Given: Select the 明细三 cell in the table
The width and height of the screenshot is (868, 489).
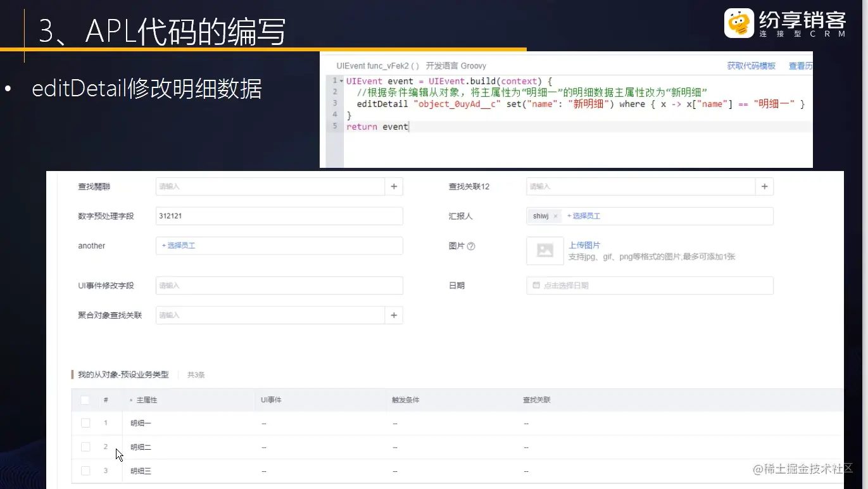Looking at the screenshot, I should 141,471.
